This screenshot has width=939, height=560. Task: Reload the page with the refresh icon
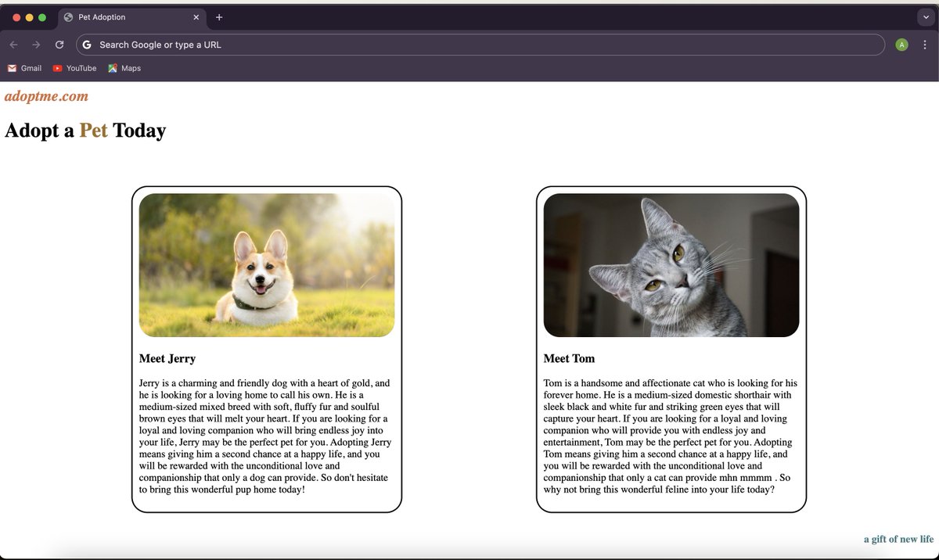[x=59, y=45]
